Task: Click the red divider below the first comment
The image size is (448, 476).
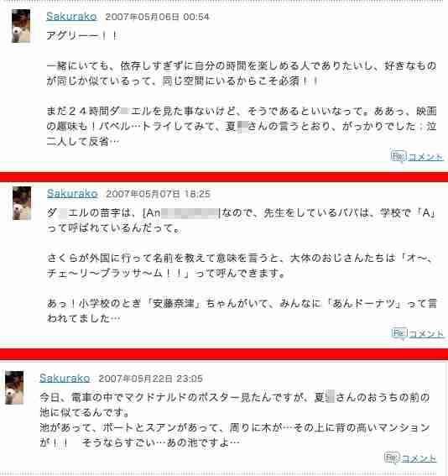Action: (x=224, y=176)
